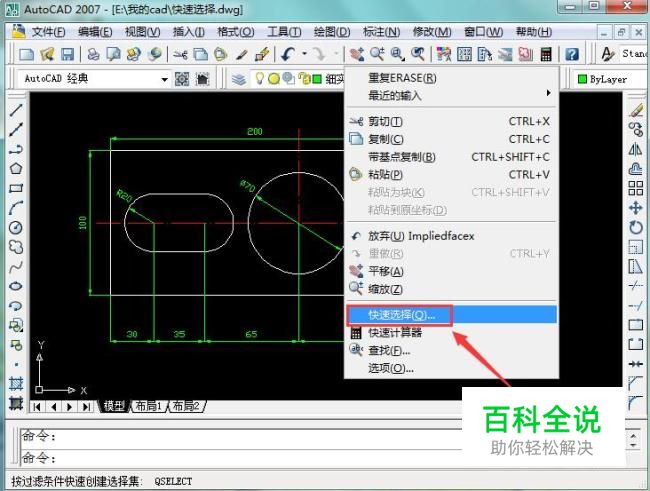Choose 重复ERASE(R) in context menu
Screen dimensions: 650x491
tap(452, 78)
